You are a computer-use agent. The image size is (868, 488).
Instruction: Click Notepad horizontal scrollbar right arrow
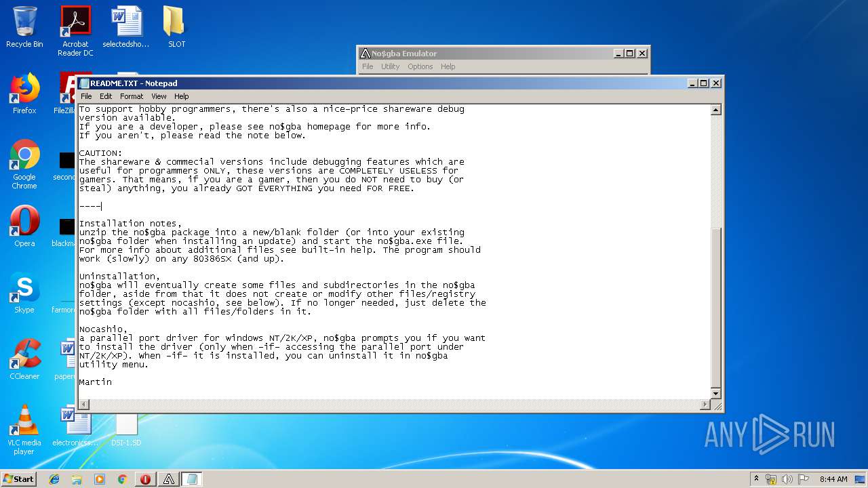tap(705, 405)
